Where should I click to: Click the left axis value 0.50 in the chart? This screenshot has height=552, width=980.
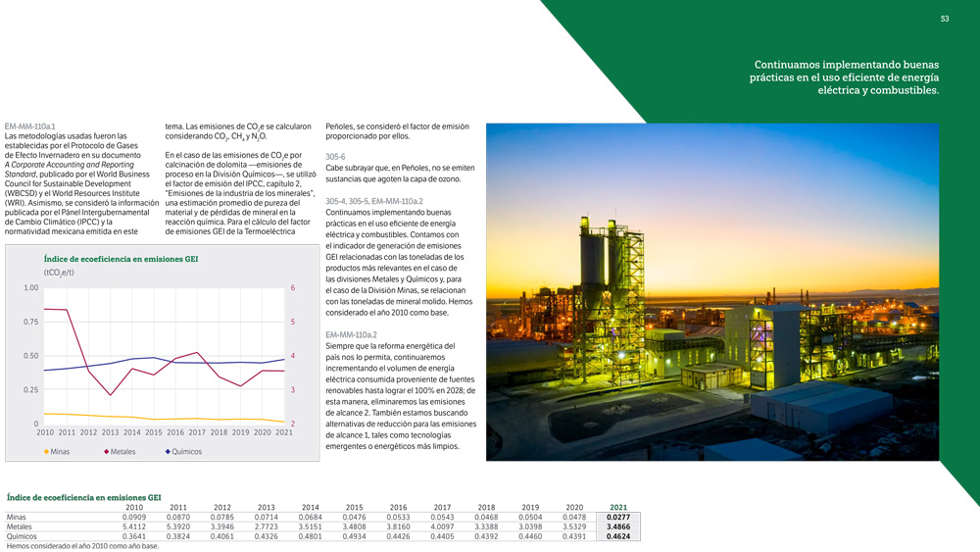[x=31, y=356]
